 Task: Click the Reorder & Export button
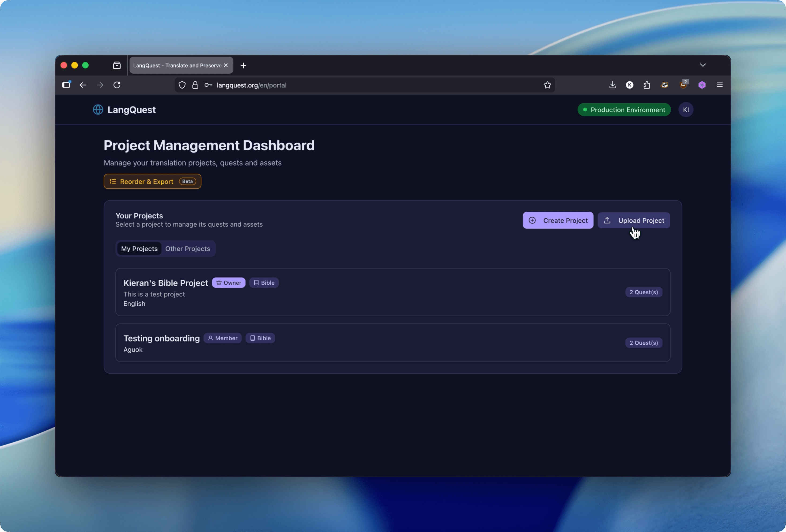click(152, 181)
